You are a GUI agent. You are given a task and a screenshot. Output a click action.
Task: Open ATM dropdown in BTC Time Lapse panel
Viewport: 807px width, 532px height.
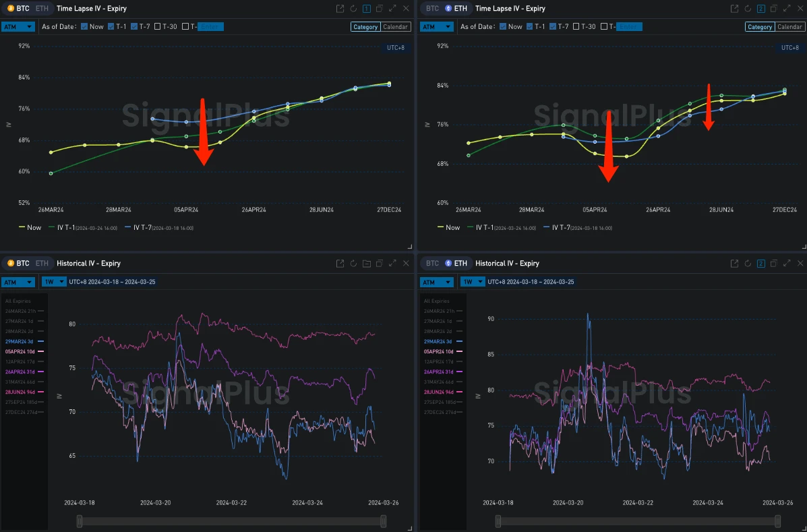(x=18, y=27)
